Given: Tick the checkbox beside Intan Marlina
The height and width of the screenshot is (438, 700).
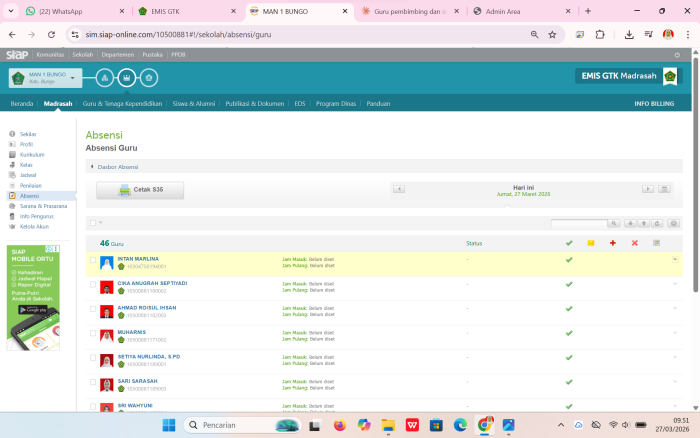Looking at the screenshot, I should click(93, 260).
